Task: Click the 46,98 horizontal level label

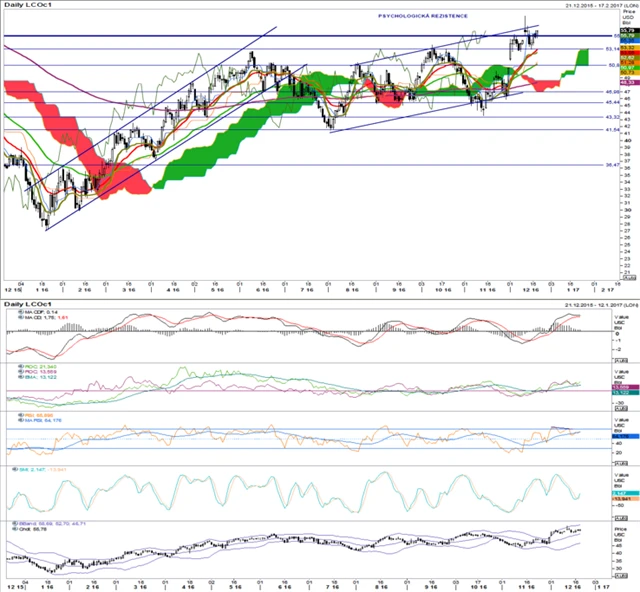Action: 613,92
